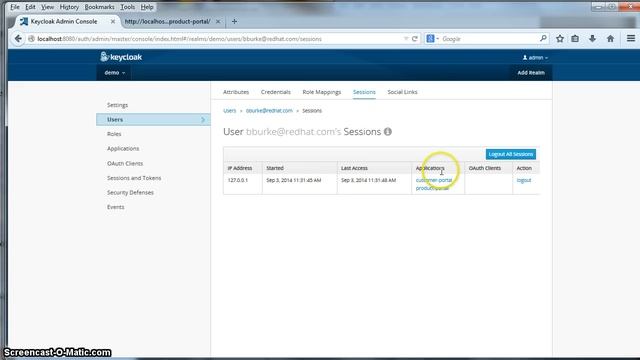
Task: Click the browser back arrow button
Action: (x=18, y=39)
